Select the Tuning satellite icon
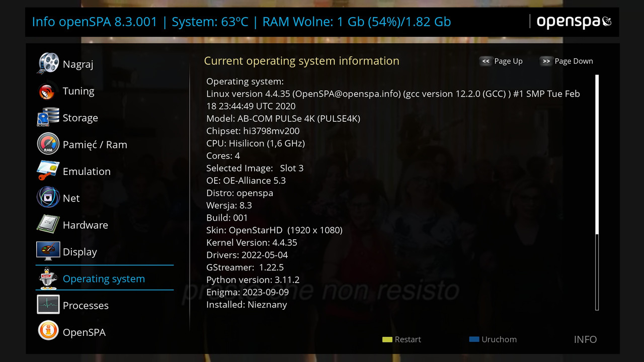 pos(48,90)
